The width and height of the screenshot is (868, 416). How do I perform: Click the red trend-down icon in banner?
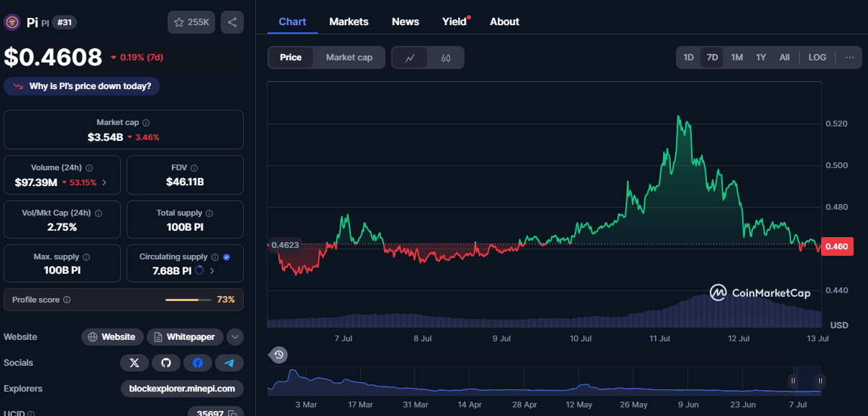tap(18, 86)
